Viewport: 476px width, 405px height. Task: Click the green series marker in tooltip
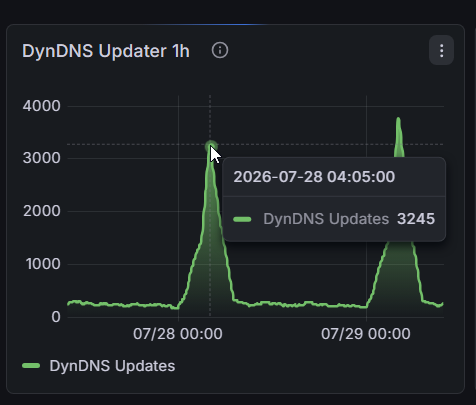pos(242,219)
